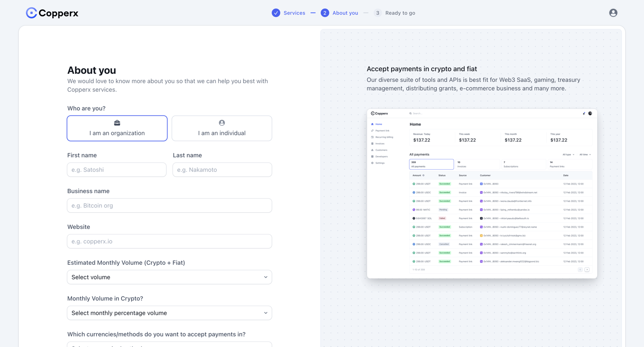This screenshot has height=347, width=644.
Task: Click the "Business name" label
Action: (89, 191)
